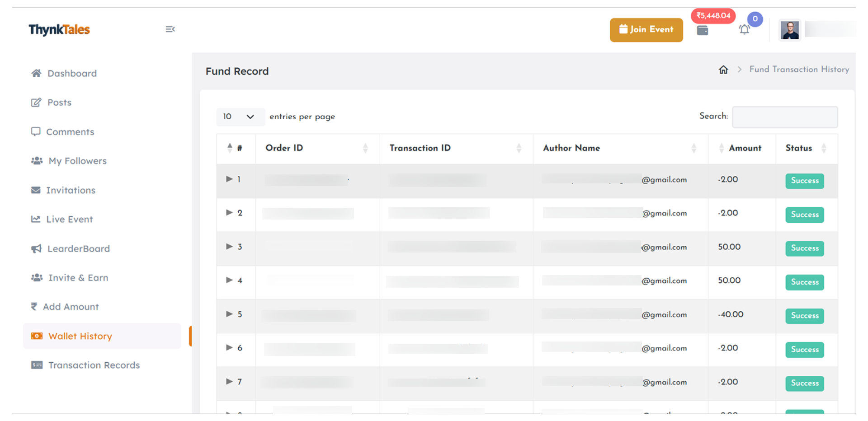868x421 pixels.
Task: Expand row 5 details triangle
Action: coord(229,314)
